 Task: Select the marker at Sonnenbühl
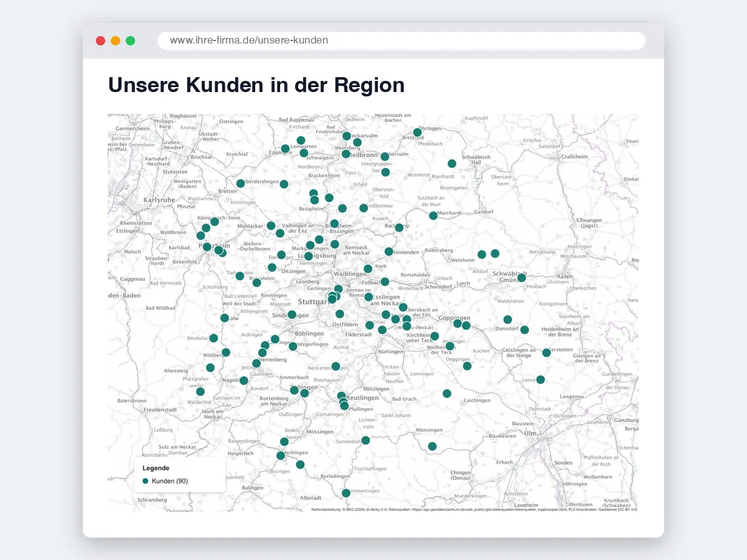pos(365,440)
